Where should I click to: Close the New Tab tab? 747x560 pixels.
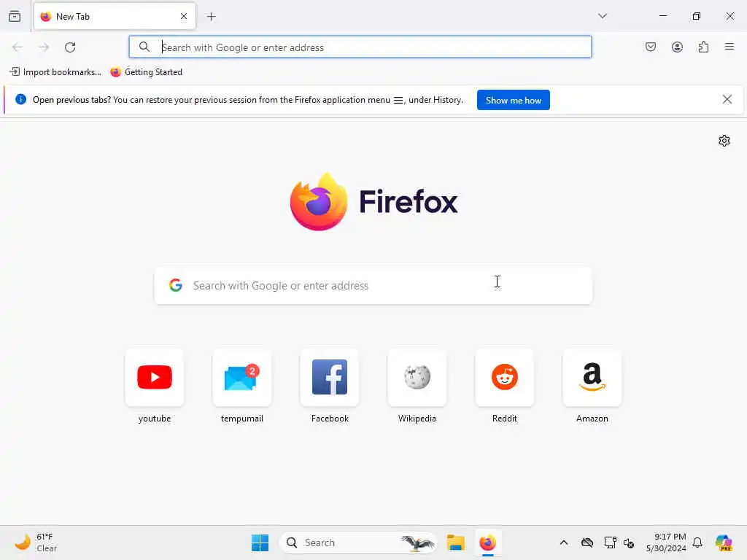[184, 16]
